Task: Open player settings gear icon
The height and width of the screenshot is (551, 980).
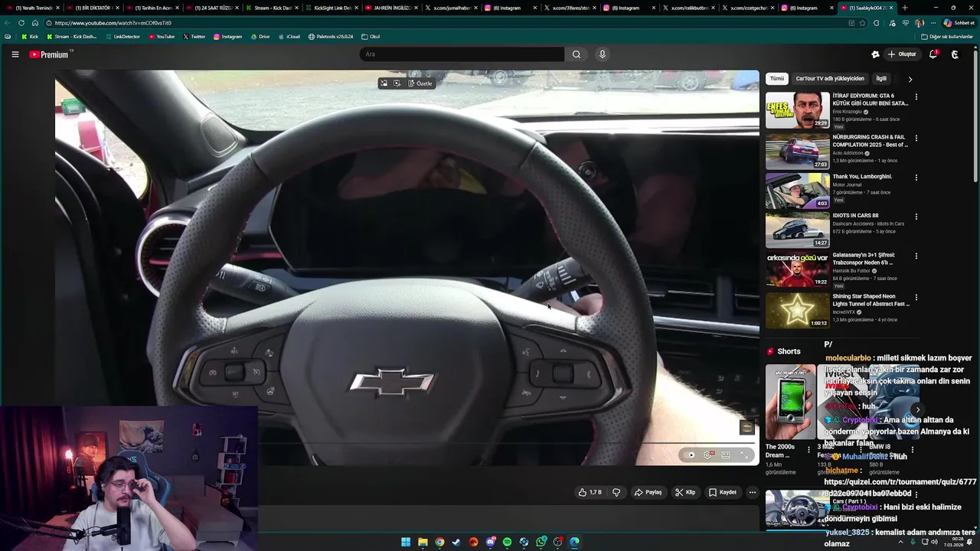Action: [x=708, y=455]
